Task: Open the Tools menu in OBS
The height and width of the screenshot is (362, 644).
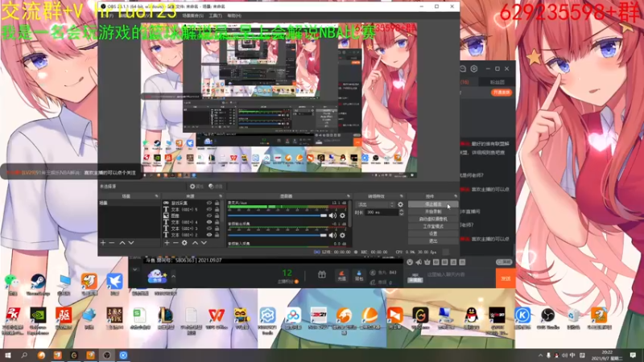Action: [x=215, y=15]
